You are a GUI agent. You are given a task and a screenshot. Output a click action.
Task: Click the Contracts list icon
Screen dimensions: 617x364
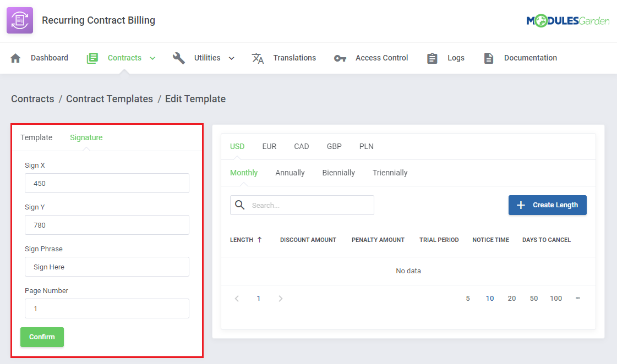click(x=92, y=58)
